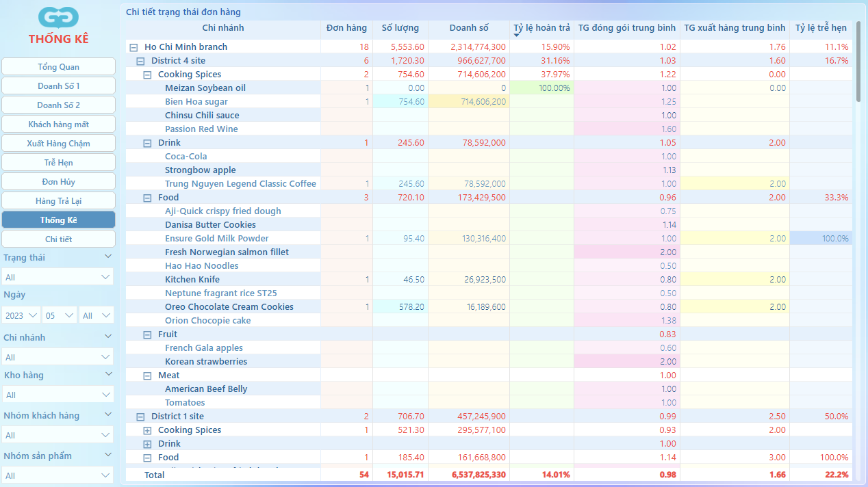The height and width of the screenshot is (487, 868).
Task: Open the Chi tiết page
Action: tap(58, 239)
